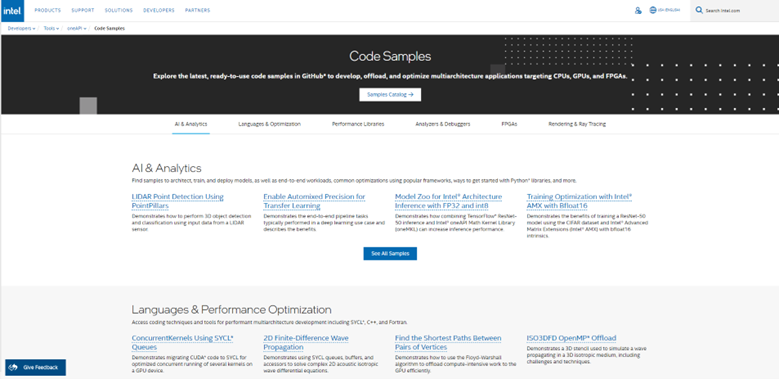Screen dimensions: 779x379
Task: Open the Partners menu
Action: point(197,10)
